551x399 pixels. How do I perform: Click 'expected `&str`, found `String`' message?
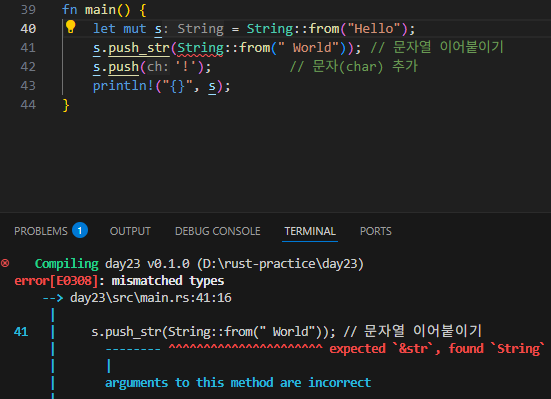coord(437,349)
